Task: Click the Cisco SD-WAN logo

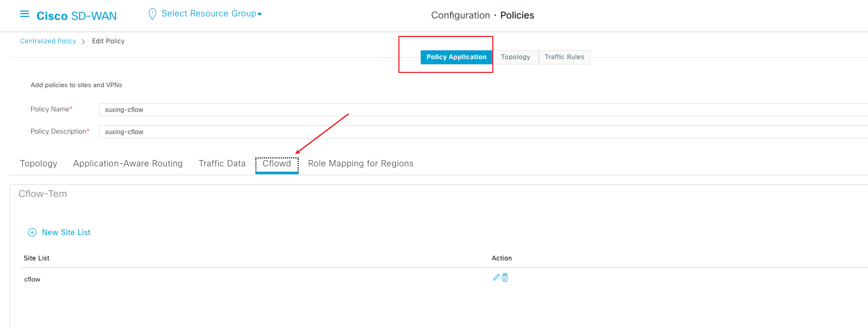Action: (77, 16)
